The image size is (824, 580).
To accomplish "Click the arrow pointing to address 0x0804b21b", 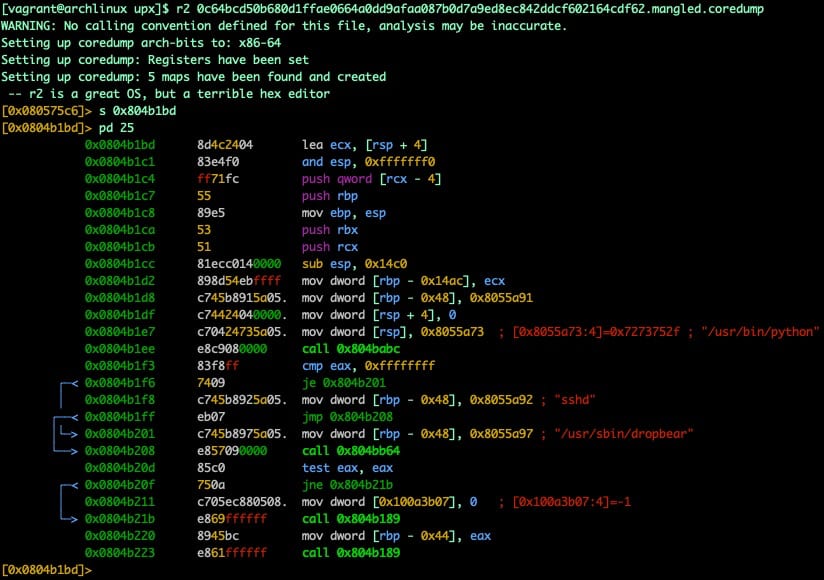I will pos(68,518).
